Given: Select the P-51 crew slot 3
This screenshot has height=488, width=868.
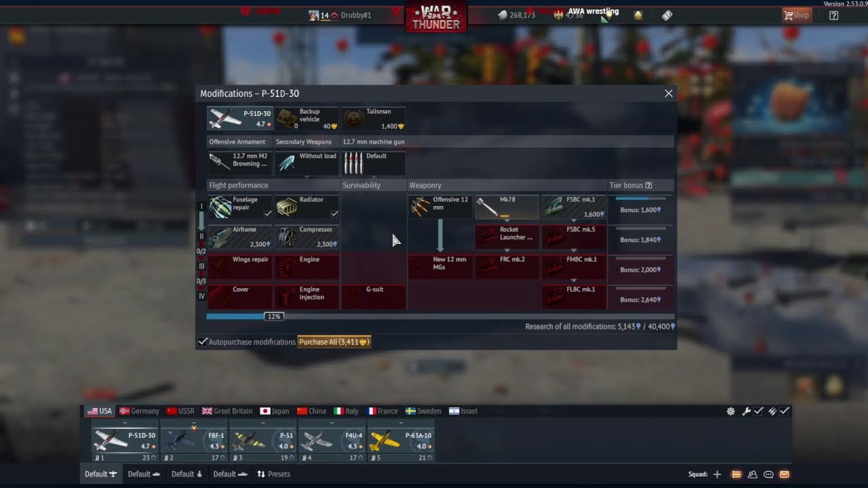Looking at the screenshot, I should pos(263,440).
